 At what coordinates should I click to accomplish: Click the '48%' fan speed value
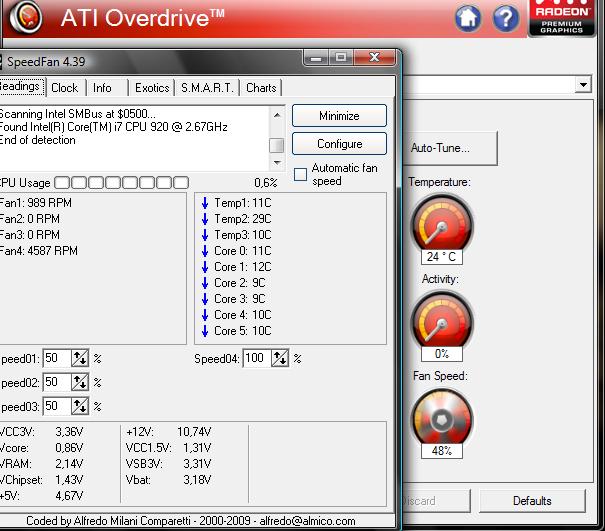coord(441,451)
